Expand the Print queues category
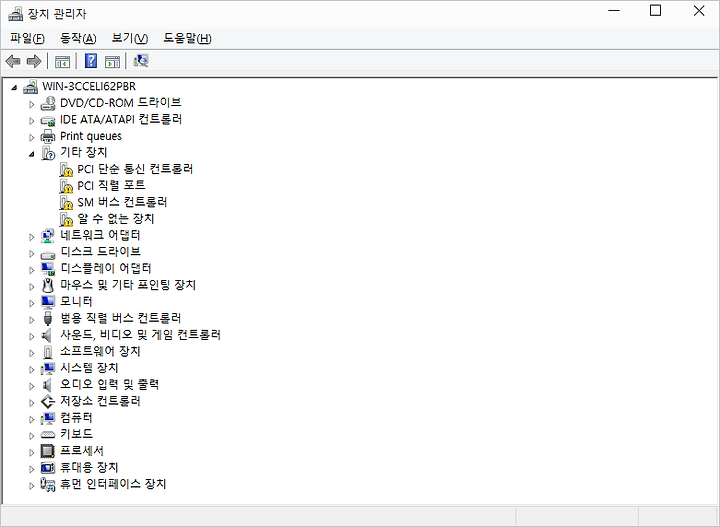 coord(32,137)
